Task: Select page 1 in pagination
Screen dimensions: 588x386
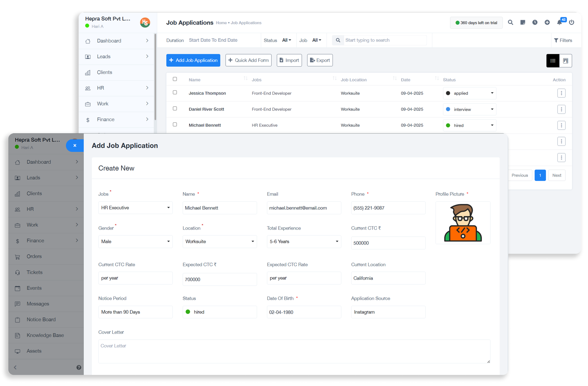Action: [x=540, y=175]
